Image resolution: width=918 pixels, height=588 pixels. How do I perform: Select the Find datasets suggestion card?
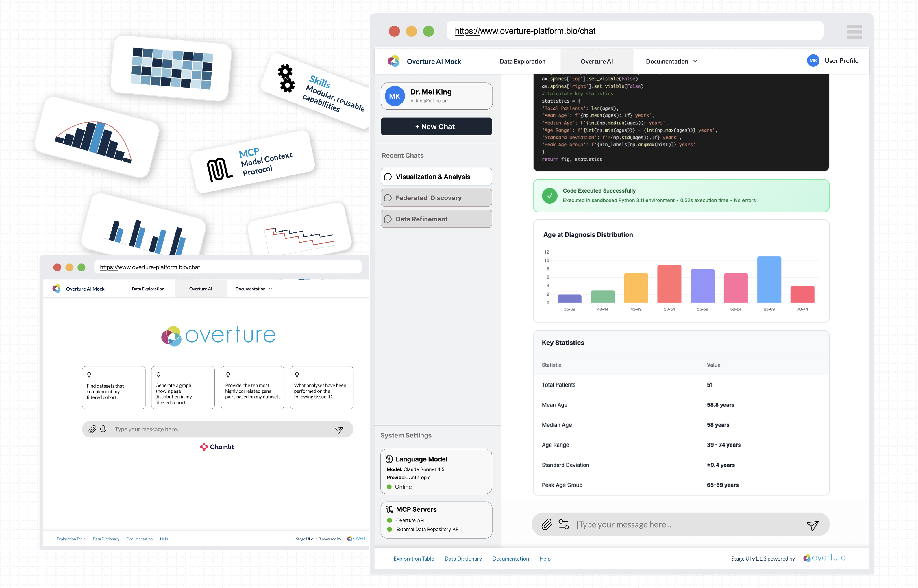point(113,388)
